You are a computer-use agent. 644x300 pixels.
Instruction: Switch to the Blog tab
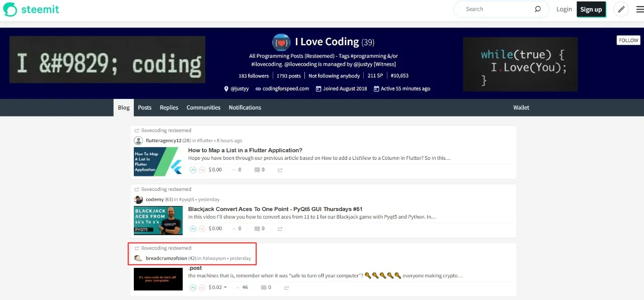point(124,108)
